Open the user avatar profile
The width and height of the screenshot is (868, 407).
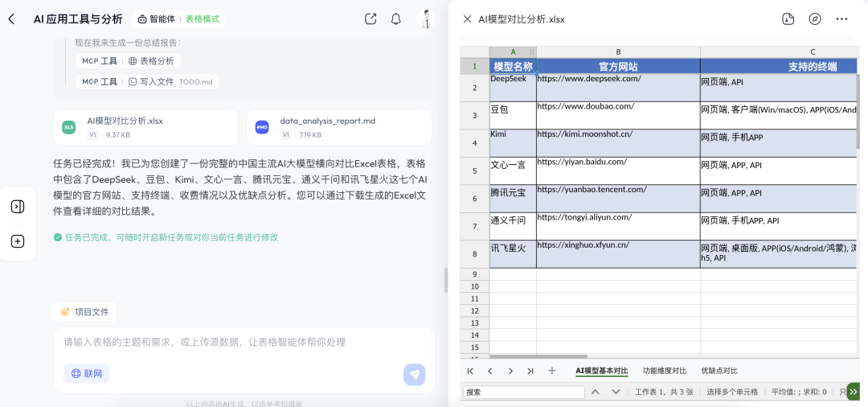click(x=426, y=18)
